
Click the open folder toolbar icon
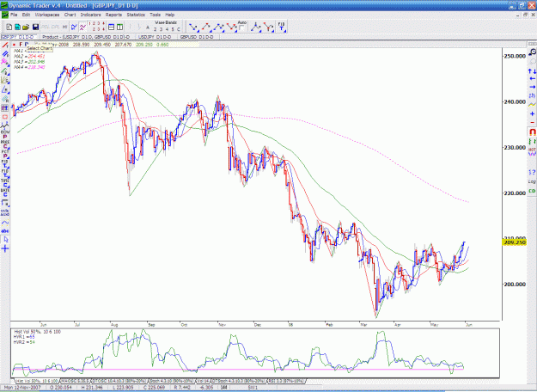coord(26,27)
